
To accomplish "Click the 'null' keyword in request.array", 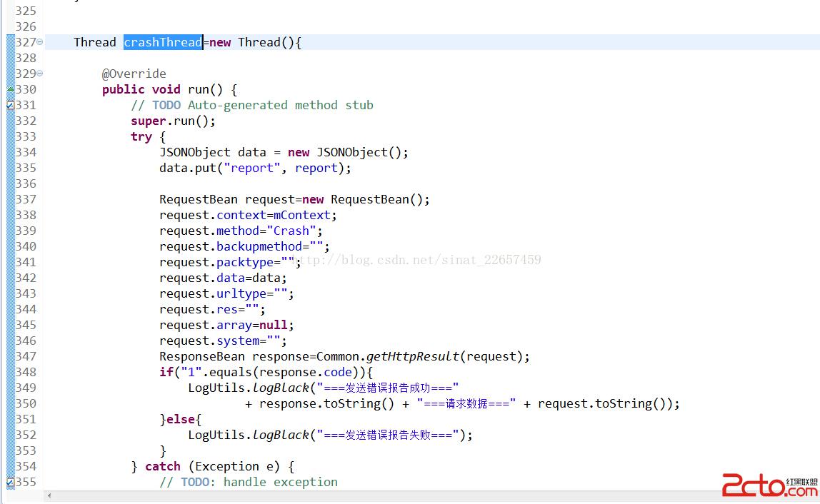I will (274, 325).
